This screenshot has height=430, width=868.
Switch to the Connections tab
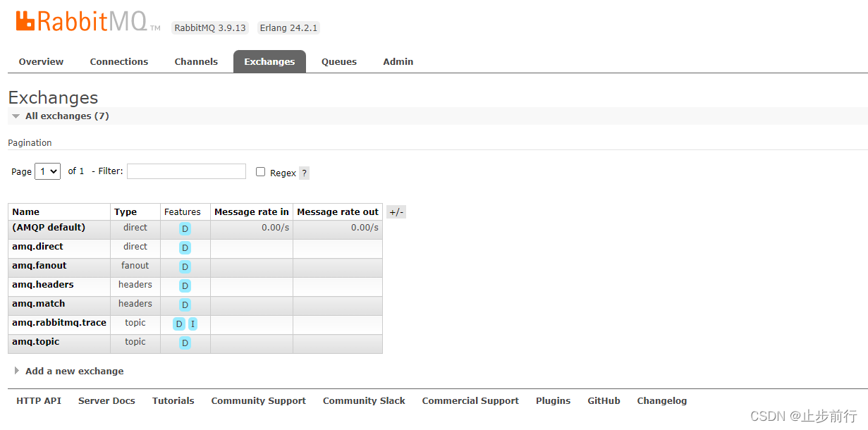(x=119, y=62)
